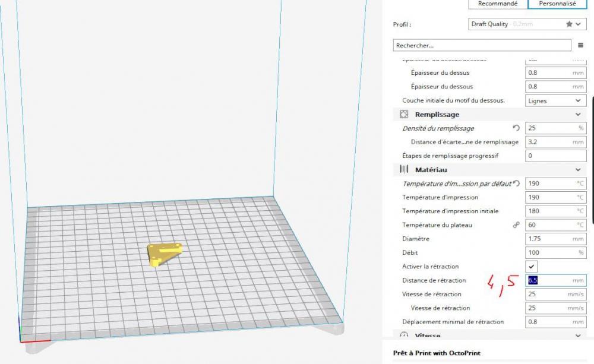Click the Remplissage section header
The width and height of the screenshot is (594, 364).
pos(490,115)
